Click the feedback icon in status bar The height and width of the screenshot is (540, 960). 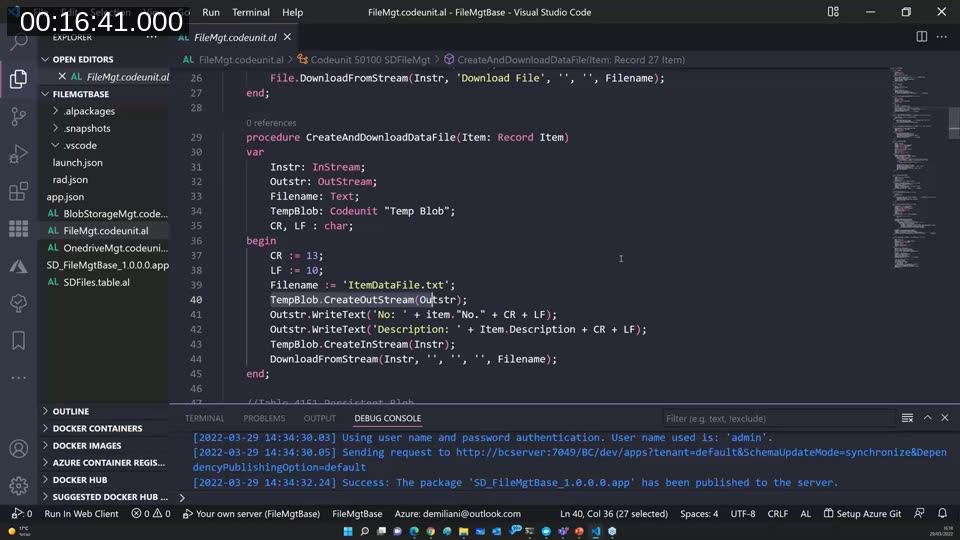(919, 514)
